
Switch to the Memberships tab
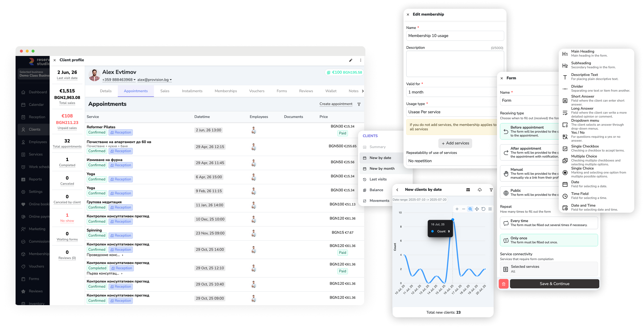[x=225, y=91]
